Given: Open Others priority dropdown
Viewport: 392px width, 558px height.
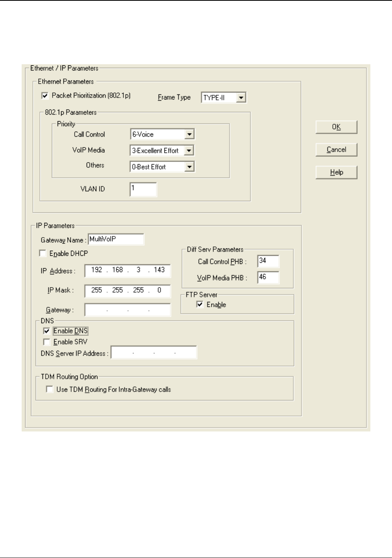Looking at the screenshot, I should 189,167.
